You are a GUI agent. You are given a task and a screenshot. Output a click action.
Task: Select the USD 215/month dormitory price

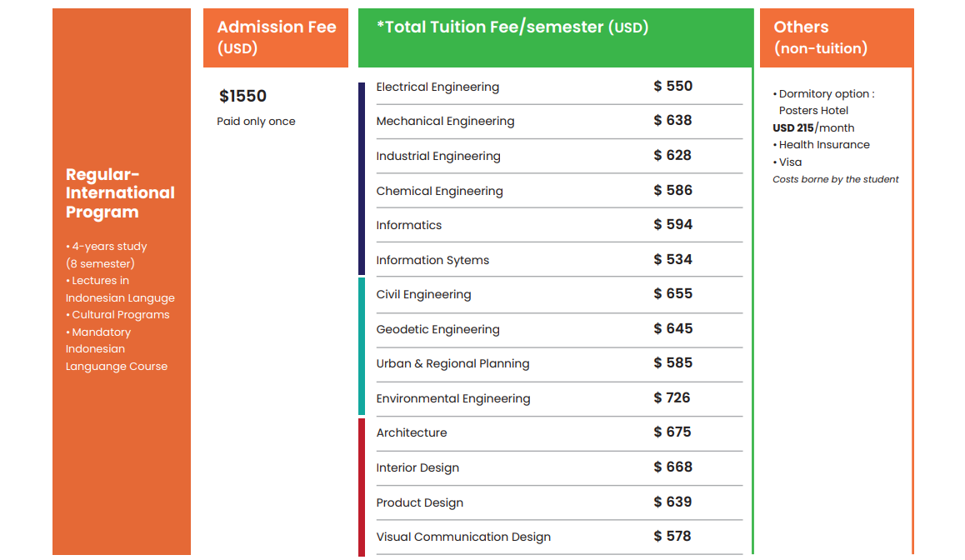click(813, 128)
